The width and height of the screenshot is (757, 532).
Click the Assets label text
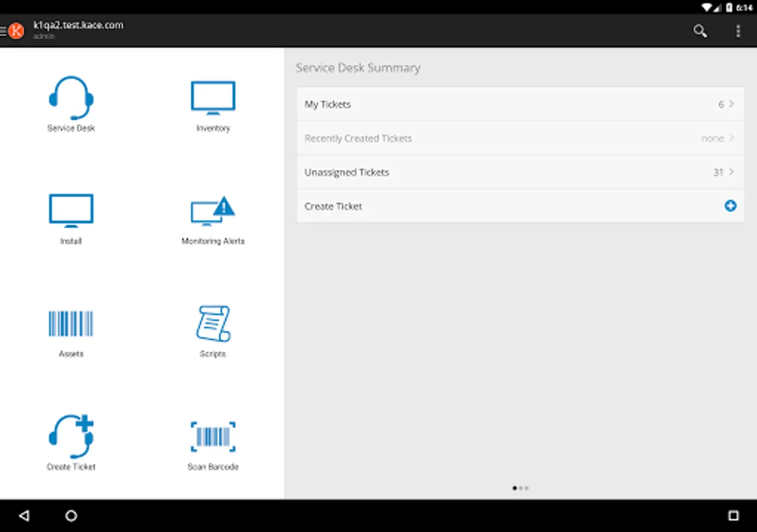click(71, 354)
